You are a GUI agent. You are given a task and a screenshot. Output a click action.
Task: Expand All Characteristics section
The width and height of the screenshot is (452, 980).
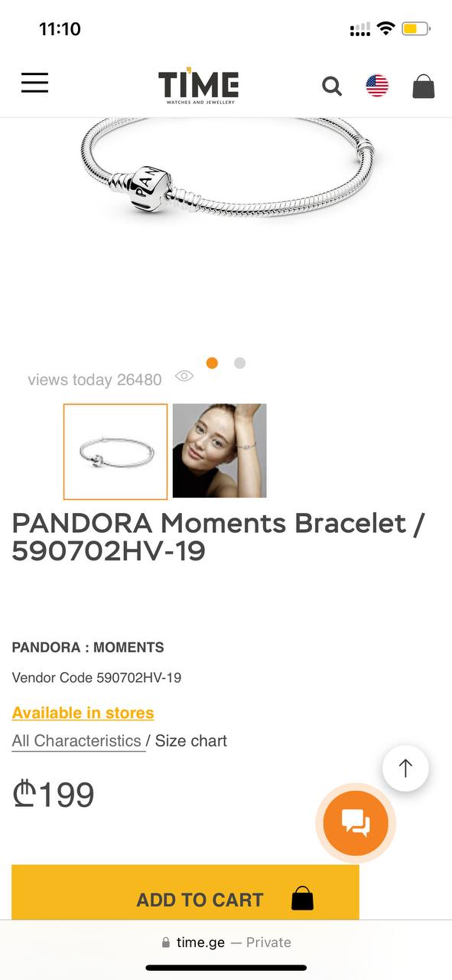[76, 741]
